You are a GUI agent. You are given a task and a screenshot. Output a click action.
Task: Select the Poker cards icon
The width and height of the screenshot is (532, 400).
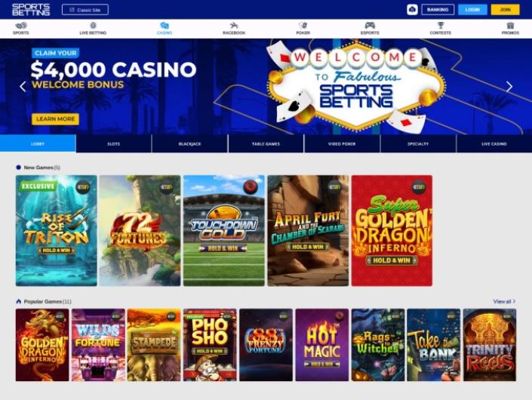pos(303,25)
